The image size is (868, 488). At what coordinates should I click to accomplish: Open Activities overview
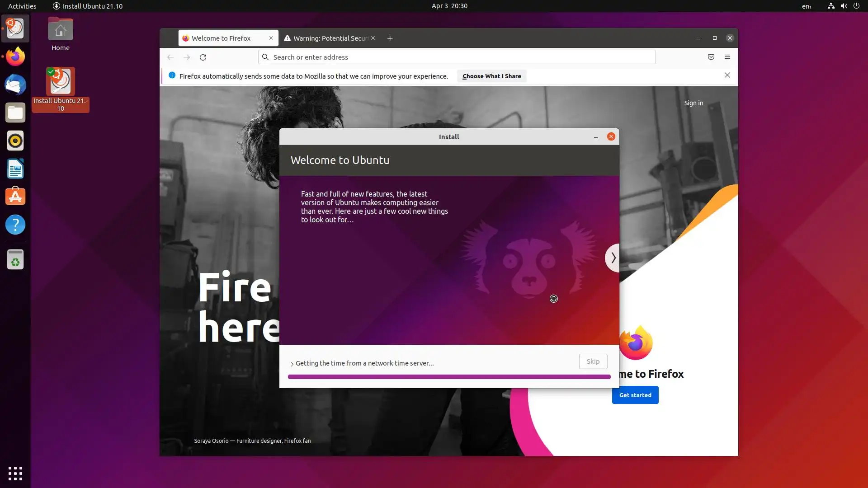[x=22, y=6]
